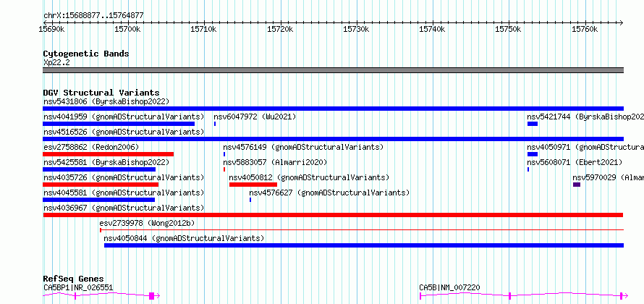This screenshot has width=644, height=304.
Task: Click the blue bar under nsv4041959
Action: (x=119, y=124)
